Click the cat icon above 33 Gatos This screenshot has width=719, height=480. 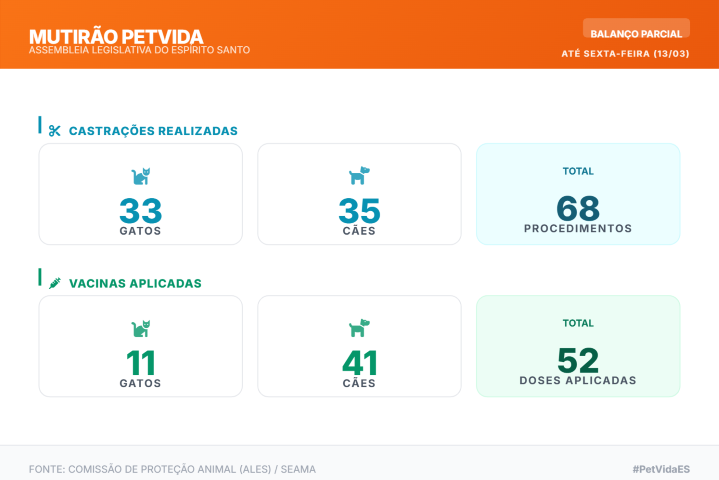[140, 176]
